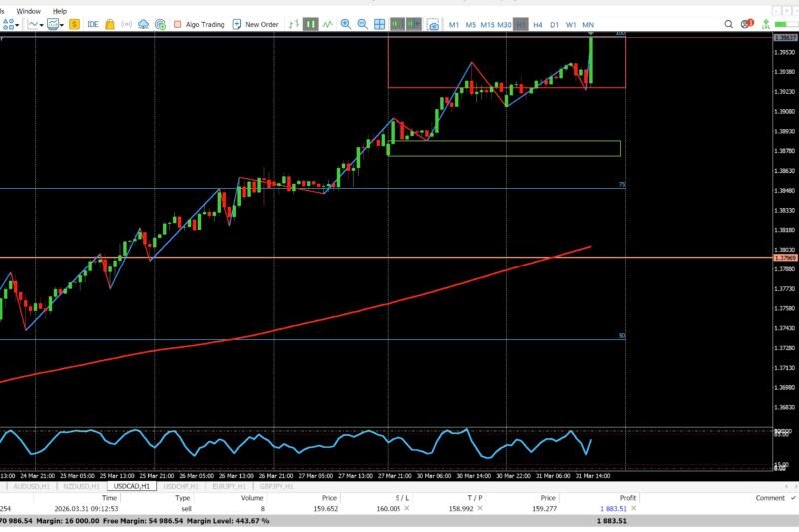
Task: Select the M15 timeframe
Action: point(487,24)
